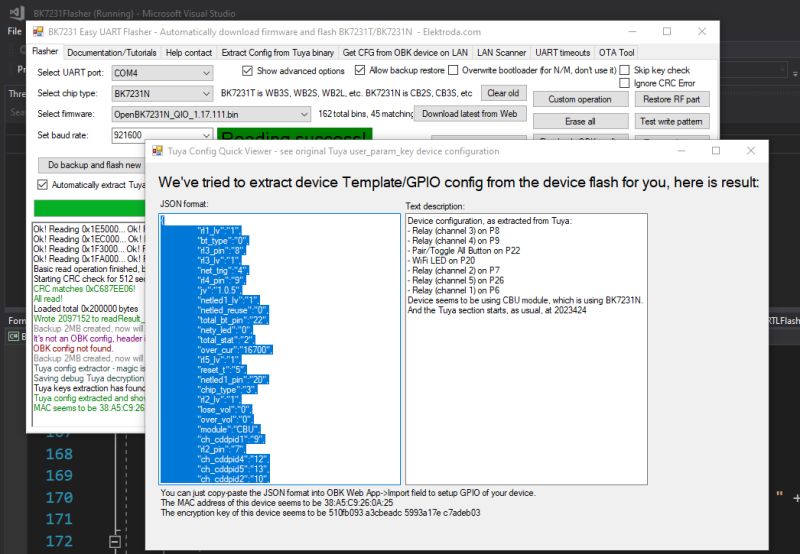Enable Skip key check checkbox
Image resolution: width=800 pixels, height=554 pixels.
(x=624, y=70)
